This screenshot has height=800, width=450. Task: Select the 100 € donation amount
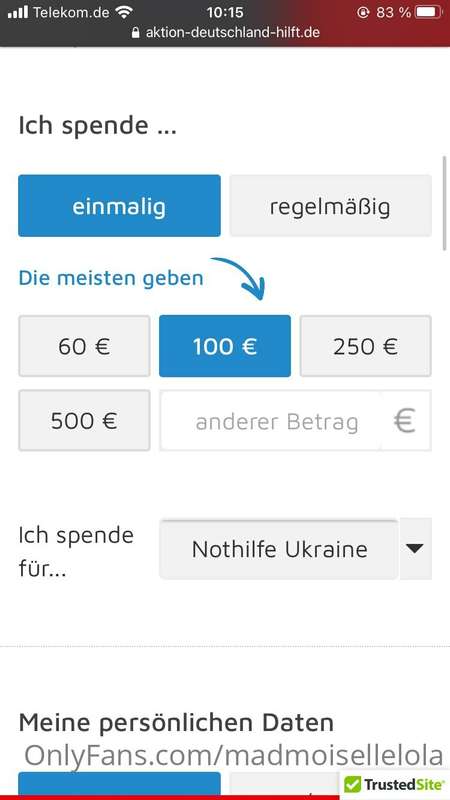[x=225, y=346]
